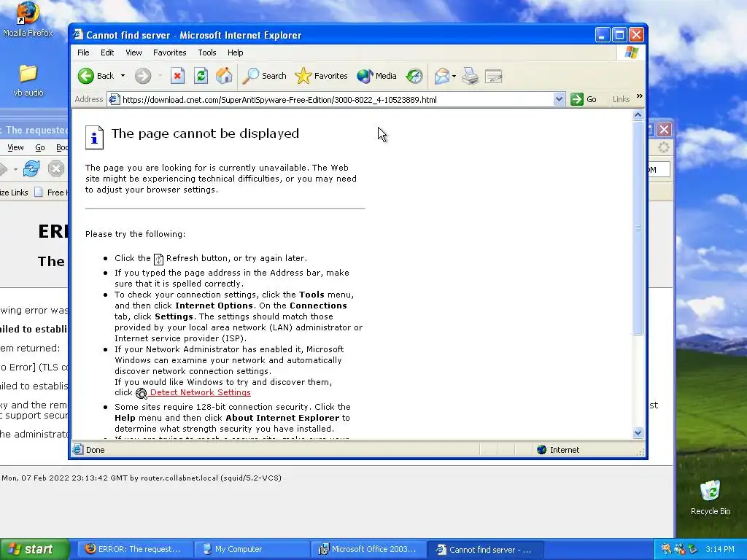Open the File menu
Screen dimensions: 747x560
83,52
